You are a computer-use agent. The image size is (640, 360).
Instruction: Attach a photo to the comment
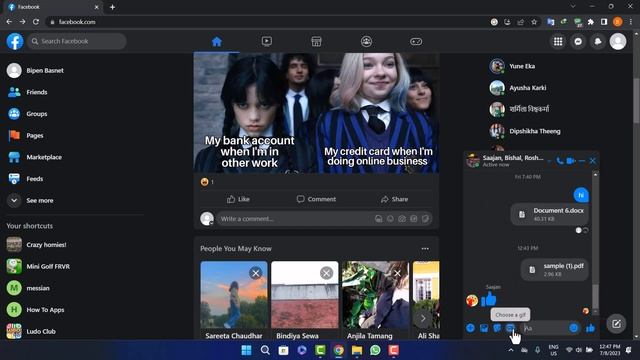402,219
